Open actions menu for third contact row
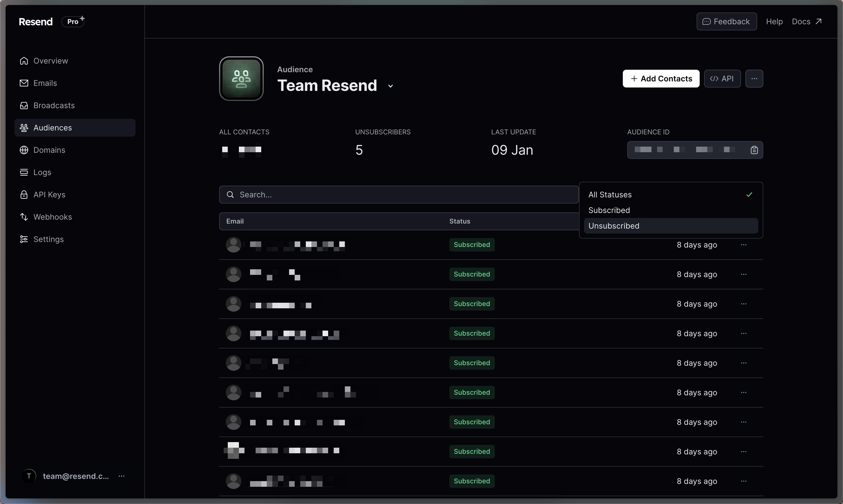Screen dimensions: 843x504 coord(743,304)
